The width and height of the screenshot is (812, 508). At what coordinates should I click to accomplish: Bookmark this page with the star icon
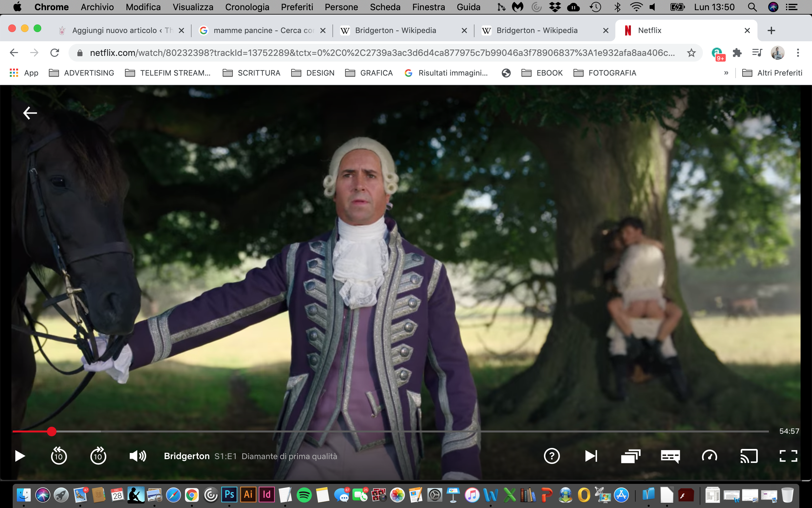[x=691, y=53]
